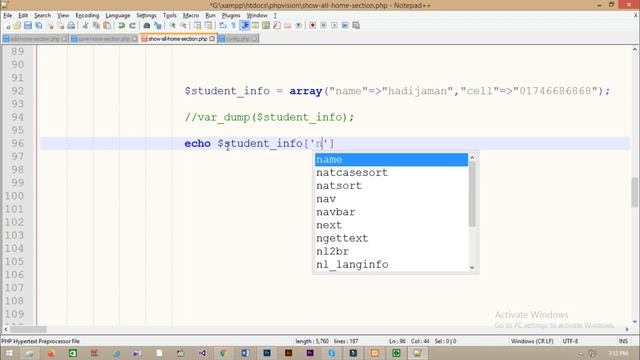Open the Windows (CR LF) line ending selector
Viewport: 640px width, 360px height.
click(x=532, y=341)
